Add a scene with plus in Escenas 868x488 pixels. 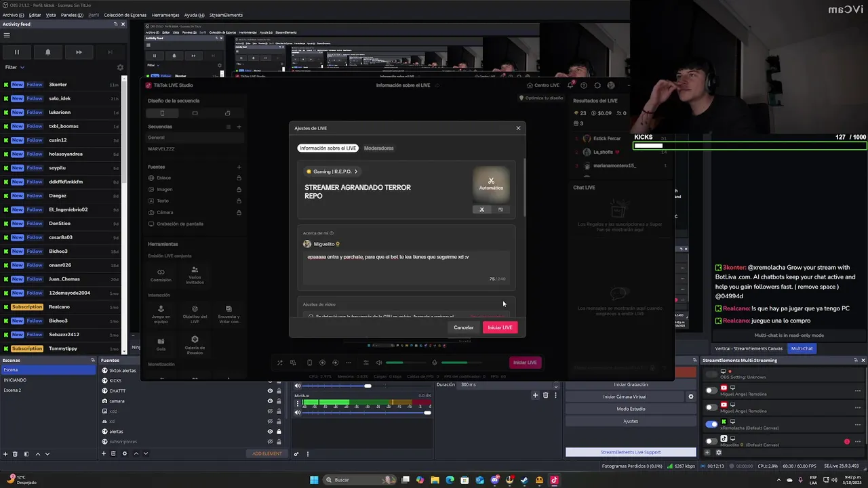click(5, 453)
